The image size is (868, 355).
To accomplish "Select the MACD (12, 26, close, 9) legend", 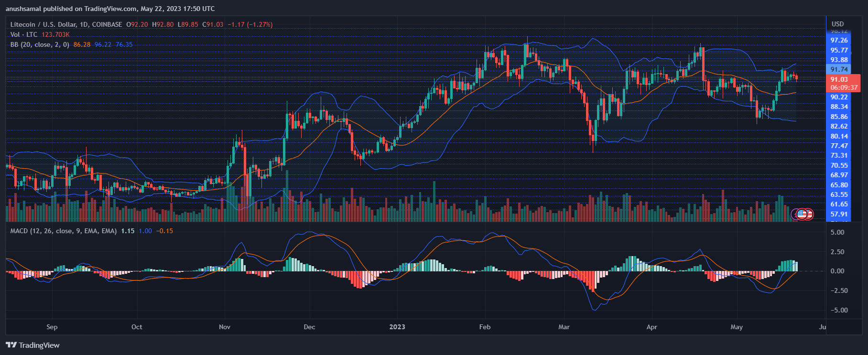I will click(x=64, y=231).
